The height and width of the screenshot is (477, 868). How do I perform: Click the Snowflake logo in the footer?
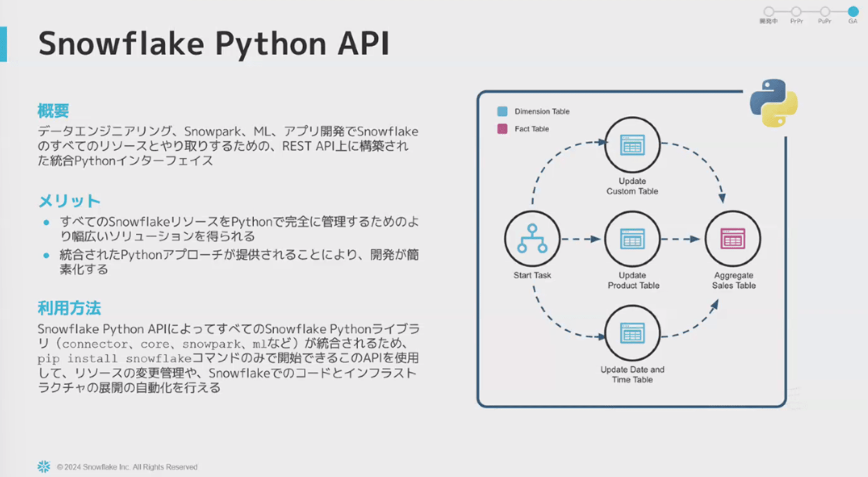[44, 466]
